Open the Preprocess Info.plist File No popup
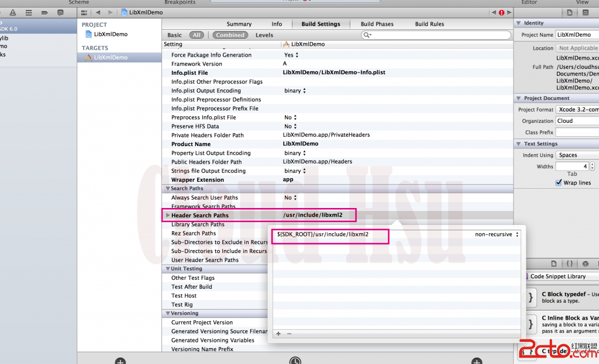Image resolution: width=599 pixels, height=364 pixels. click(290, 117)
